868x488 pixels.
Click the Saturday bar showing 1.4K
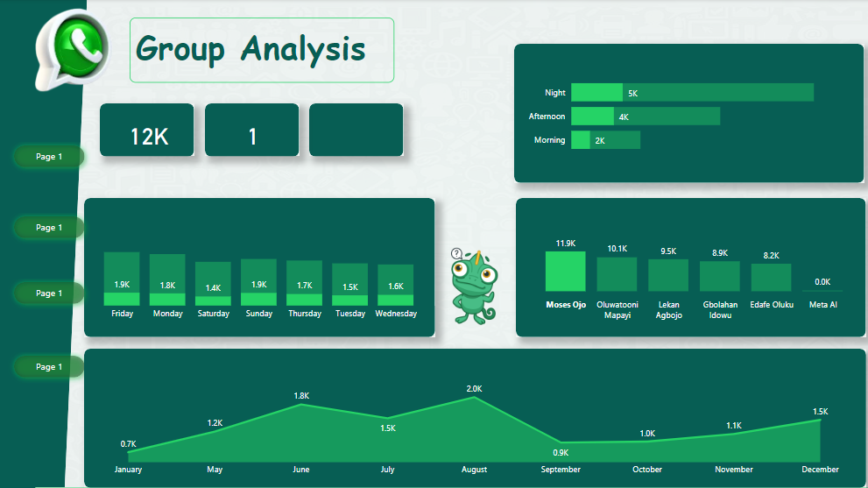click(213, 284)
